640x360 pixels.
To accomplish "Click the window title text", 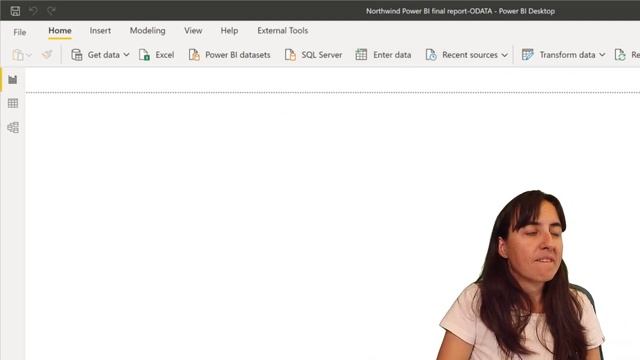I will click(460, 11).
